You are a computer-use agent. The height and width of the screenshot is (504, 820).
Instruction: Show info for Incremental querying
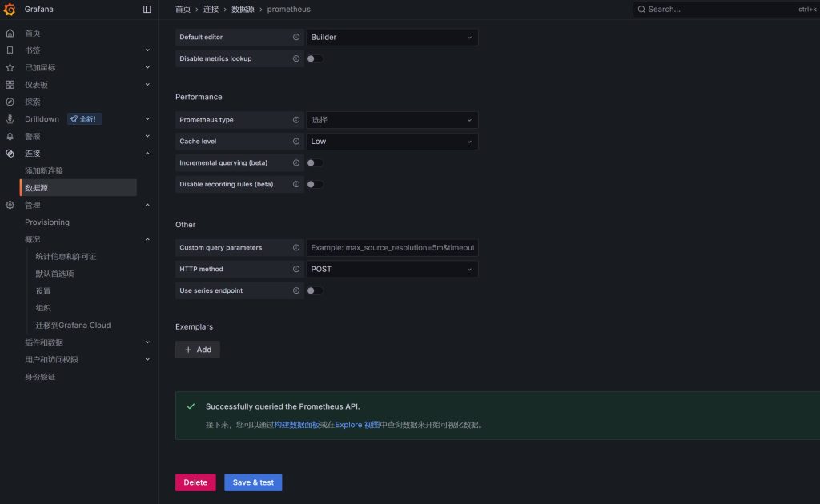pos(296,163)
